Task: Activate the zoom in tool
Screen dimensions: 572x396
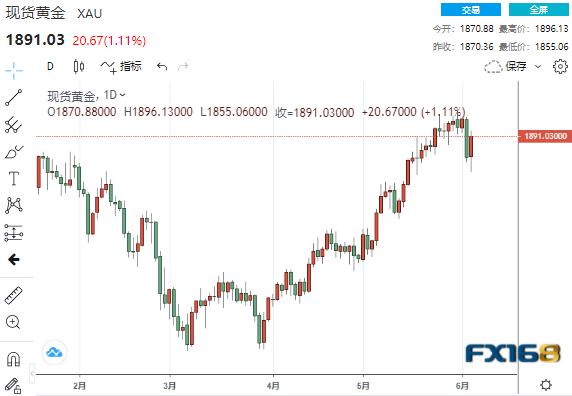Action: (13, 322)
